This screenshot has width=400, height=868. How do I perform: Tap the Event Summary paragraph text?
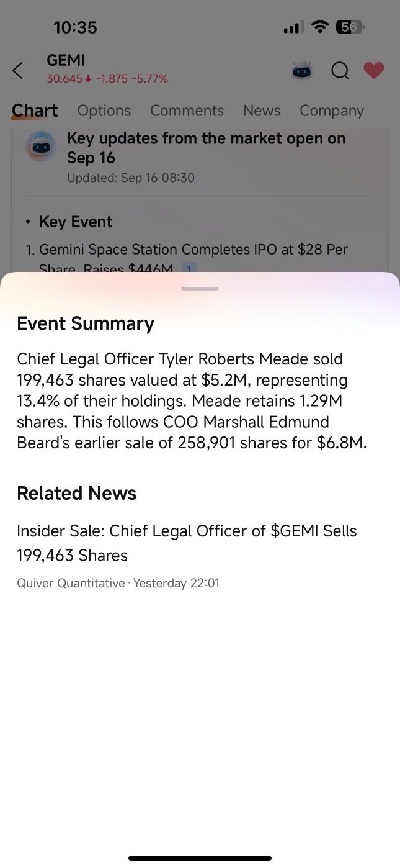coord(192,401)
